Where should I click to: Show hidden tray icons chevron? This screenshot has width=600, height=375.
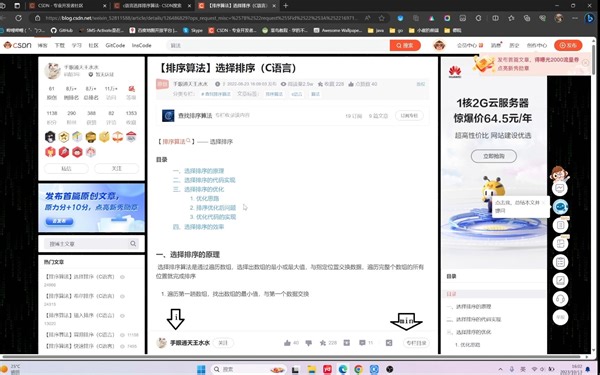pyautogui.click(x=500, y=369)
